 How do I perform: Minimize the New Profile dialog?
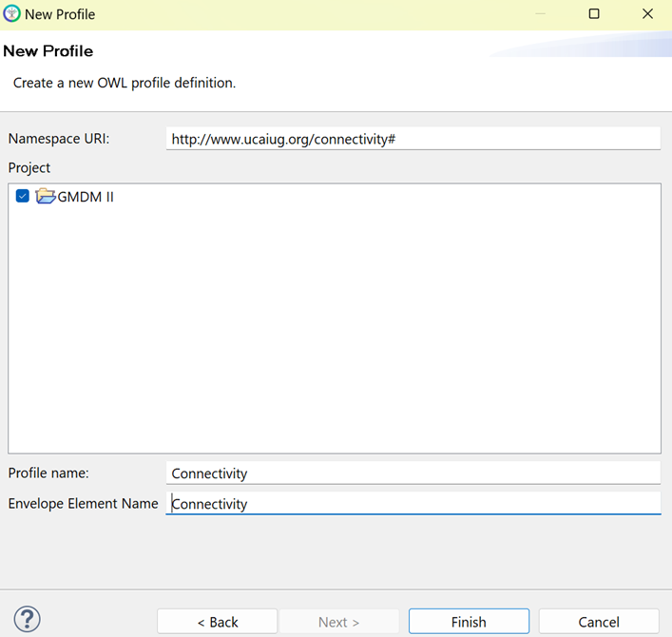click(540, 14)
